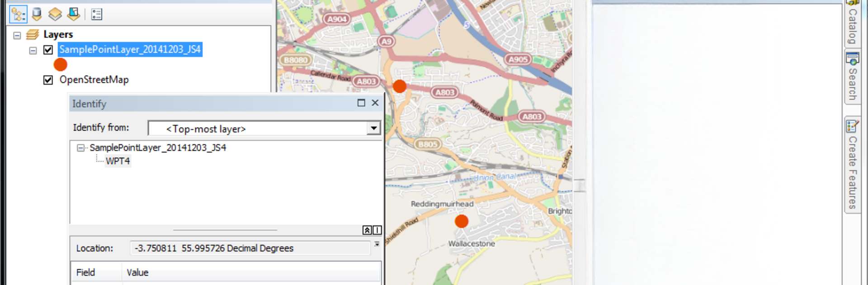Select SamplePointLayer_20141203_JS4 layer name in contents
Viewport: 868px width, 285px height.
click(130, 49)
